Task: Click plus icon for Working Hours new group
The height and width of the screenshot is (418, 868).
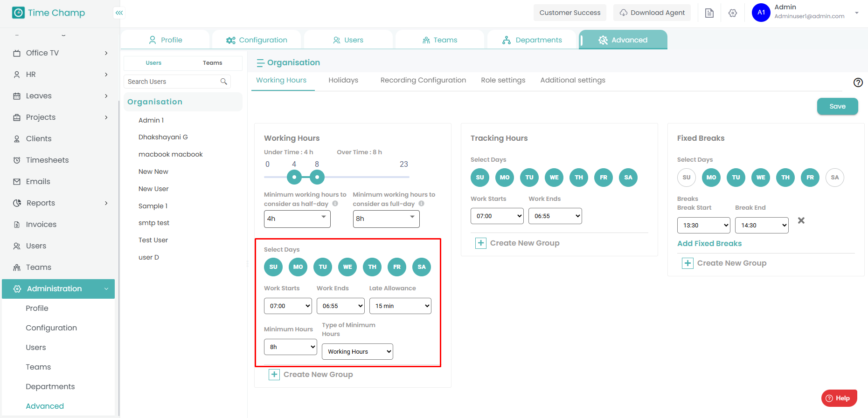Action: point(274,375)
